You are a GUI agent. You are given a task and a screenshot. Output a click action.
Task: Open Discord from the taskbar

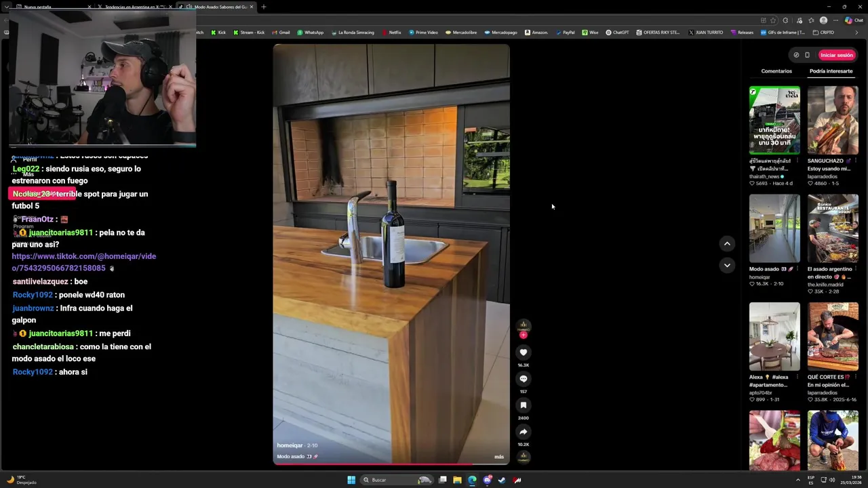[x=487, y=480]
